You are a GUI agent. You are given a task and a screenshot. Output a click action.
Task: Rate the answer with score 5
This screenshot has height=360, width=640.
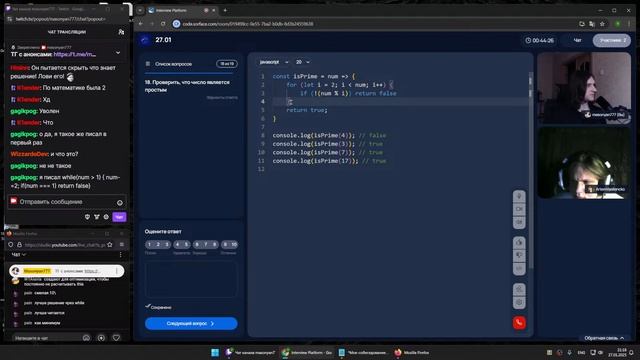[186, 244]
